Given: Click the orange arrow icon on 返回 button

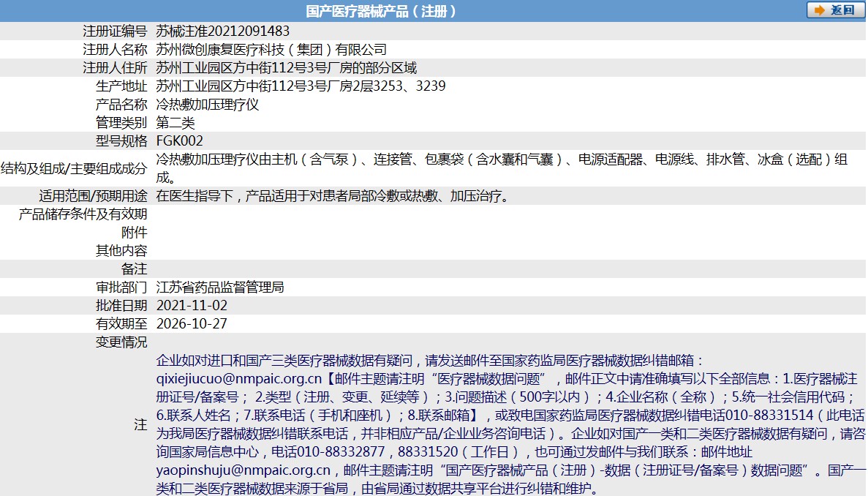Looking at the screenshot, I should 819,10.
